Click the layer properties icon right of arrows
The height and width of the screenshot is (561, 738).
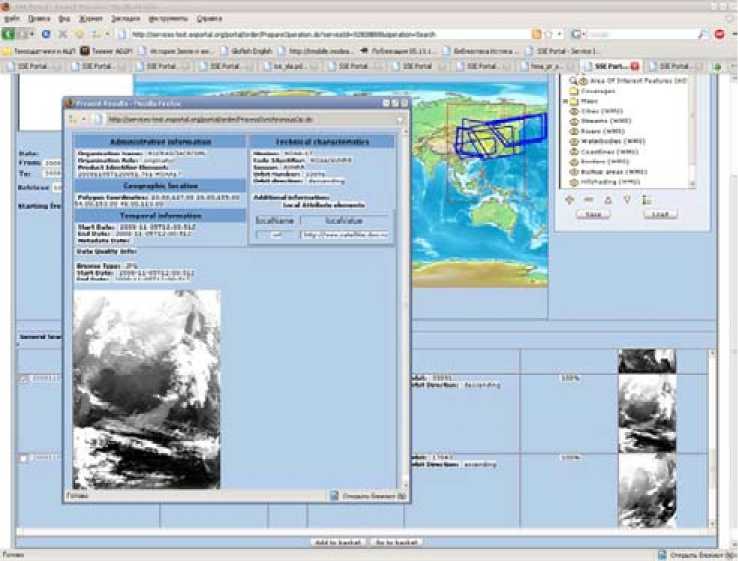point(647,200)
